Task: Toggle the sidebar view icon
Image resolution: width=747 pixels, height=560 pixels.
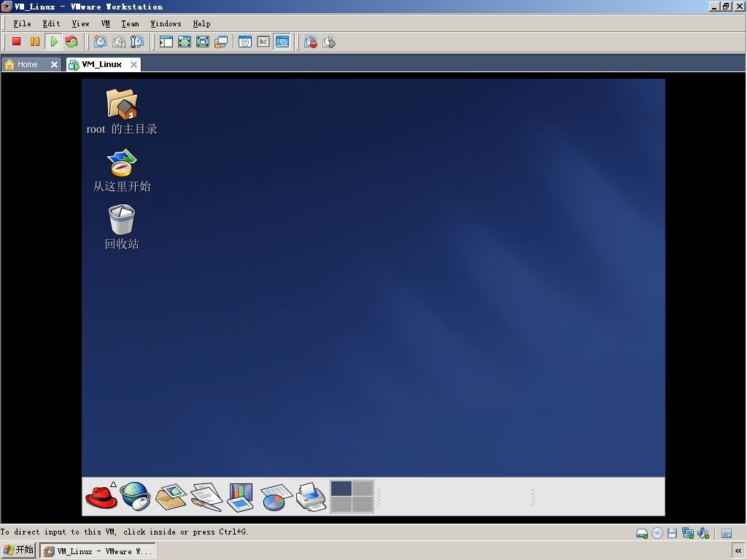Action: [x=166, y=42]
